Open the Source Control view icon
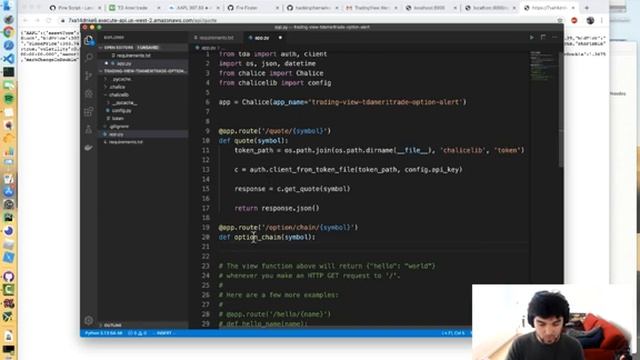Image resolution: width=640 pixels, height=360 pixels. pos(89,76)
